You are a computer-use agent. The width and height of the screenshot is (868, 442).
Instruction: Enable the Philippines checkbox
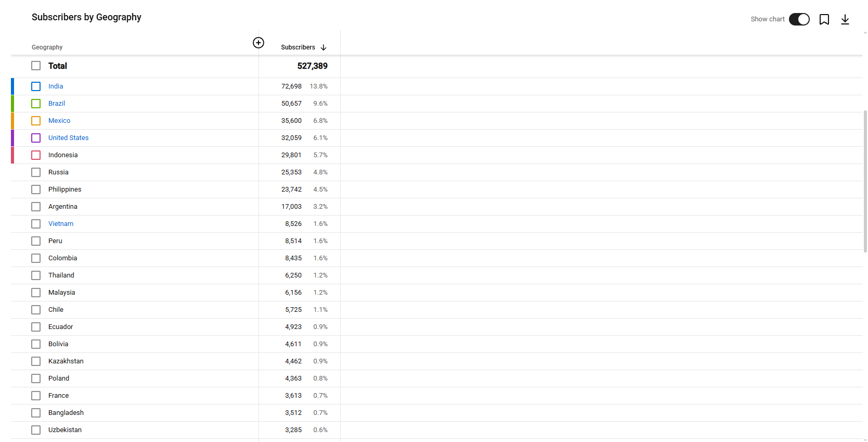tap(36, 190)
